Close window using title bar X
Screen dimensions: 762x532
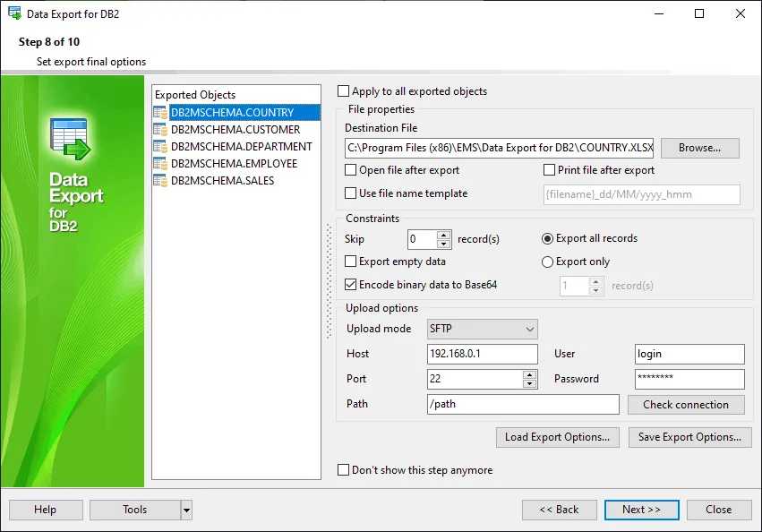pos(741,13)
